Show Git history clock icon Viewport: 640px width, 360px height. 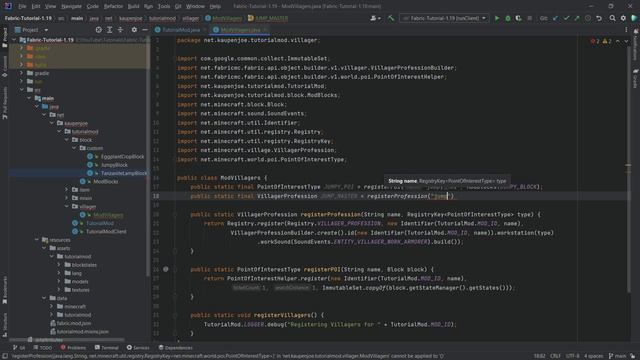588,18
